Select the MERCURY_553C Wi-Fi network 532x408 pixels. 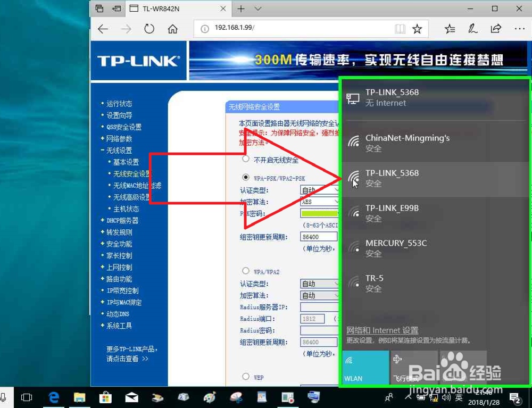(x=436, y=248)
